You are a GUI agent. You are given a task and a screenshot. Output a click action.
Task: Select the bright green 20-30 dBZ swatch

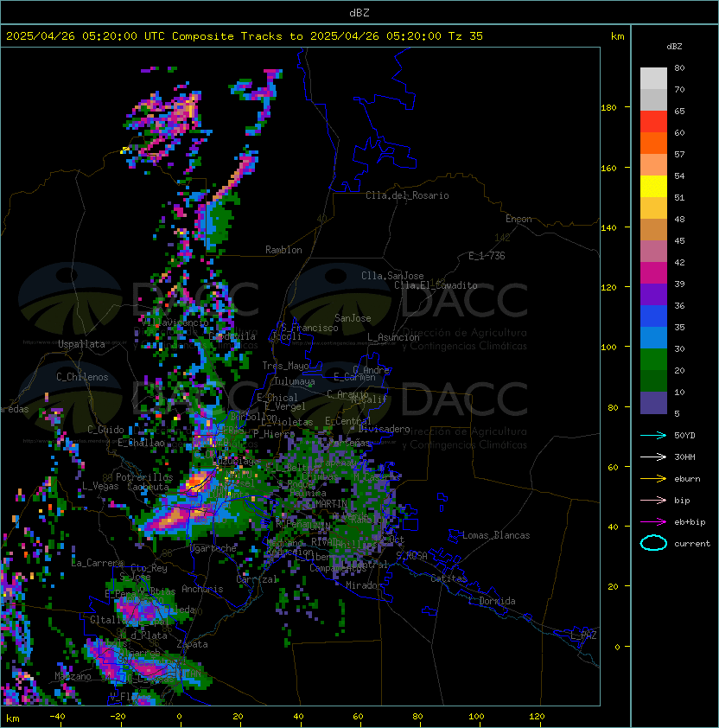[653, 359]
